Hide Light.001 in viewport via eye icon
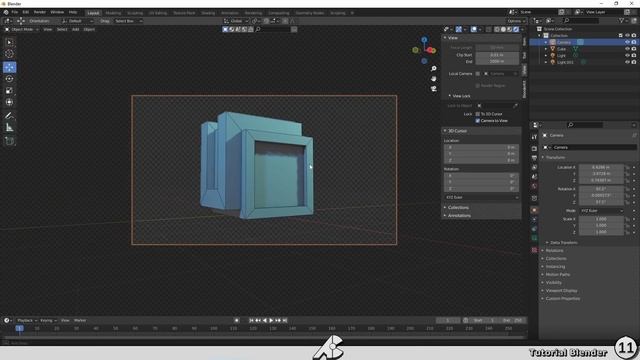 [627, 62]
